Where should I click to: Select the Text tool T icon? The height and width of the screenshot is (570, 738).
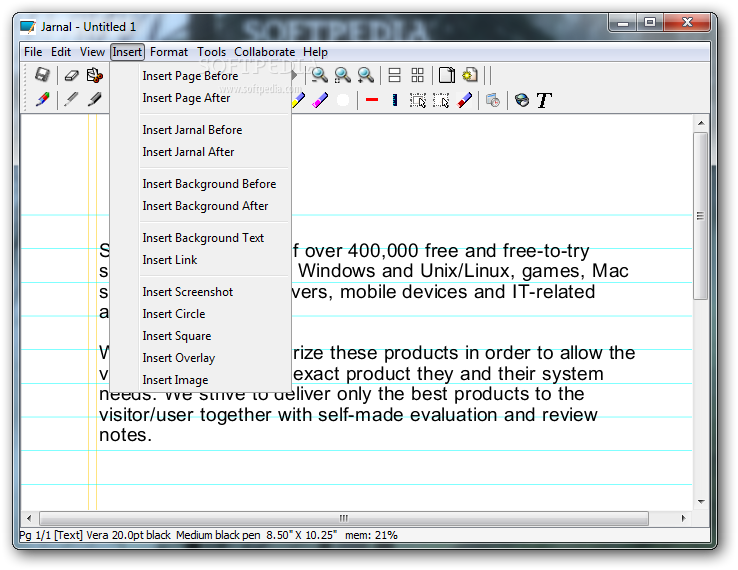544,100
